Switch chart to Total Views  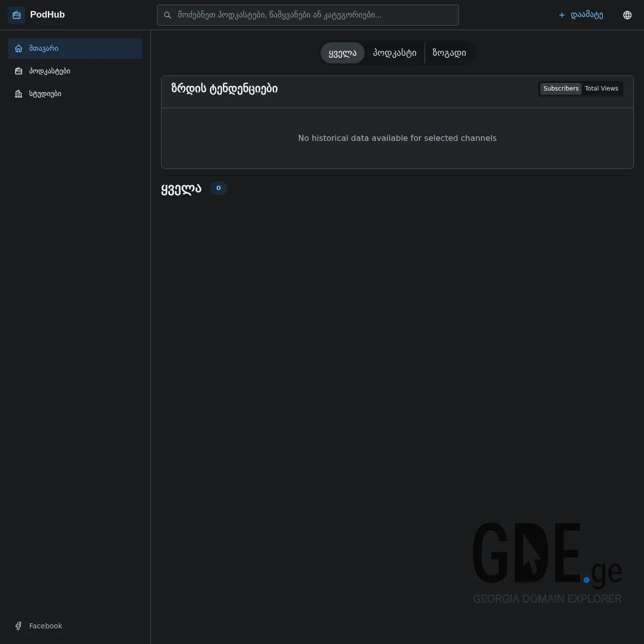coord(602,89)
